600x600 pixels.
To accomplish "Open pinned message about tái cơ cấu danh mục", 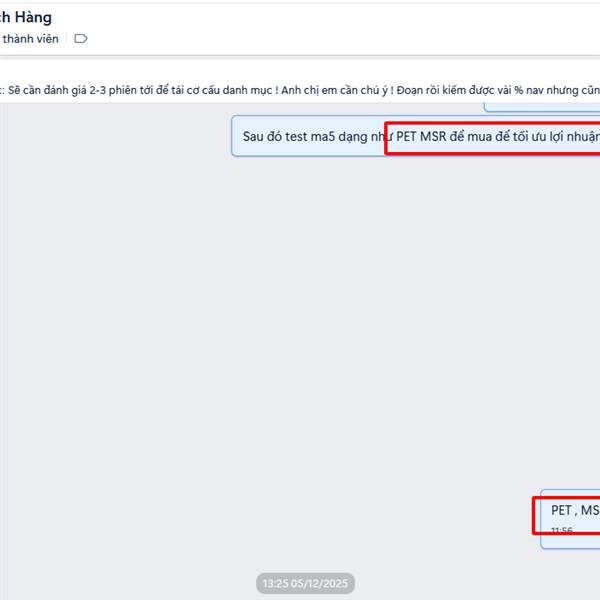I will pos(300,90).
